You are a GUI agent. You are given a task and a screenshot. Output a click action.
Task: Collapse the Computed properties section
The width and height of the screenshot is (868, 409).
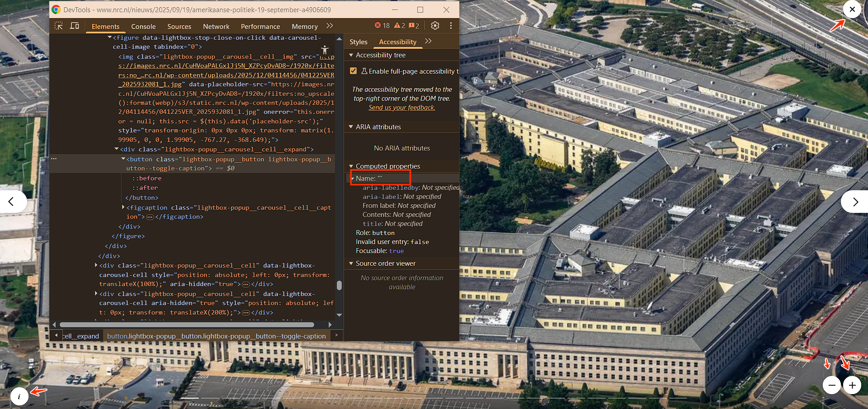coord(351,166)
